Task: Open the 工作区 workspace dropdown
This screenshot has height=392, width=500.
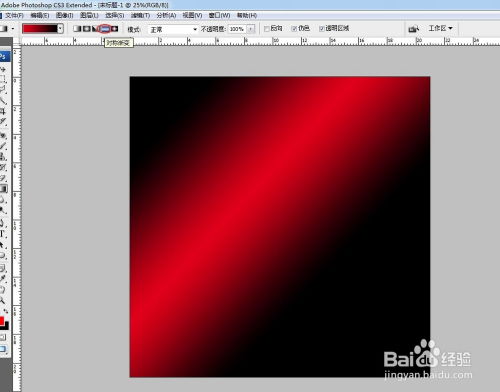Action: (441, 29)
